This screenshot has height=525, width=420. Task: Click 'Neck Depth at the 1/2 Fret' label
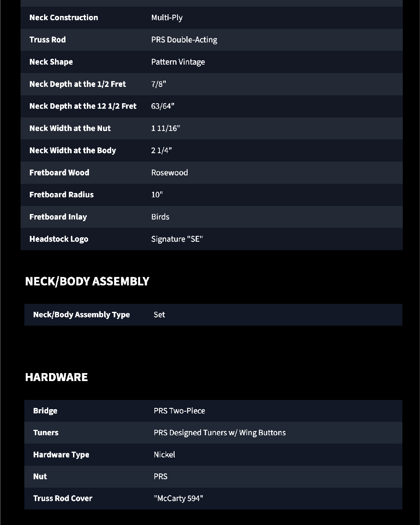click(77, 84)
